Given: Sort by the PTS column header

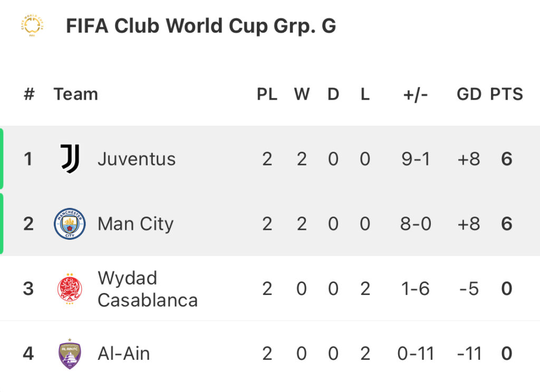Looking at the screenshot, I should [507, 94].
